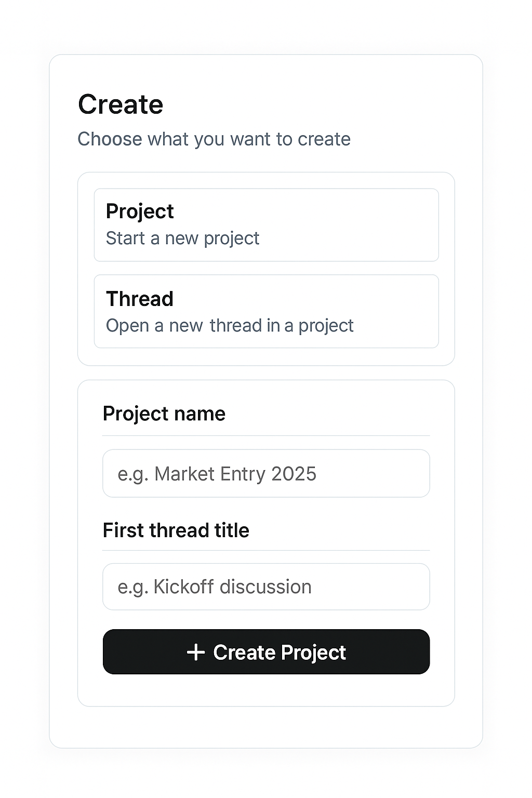Choose 'Open a new thread in a project' card
This screenshot has height=798, width=532.
[x=266, y=311]
